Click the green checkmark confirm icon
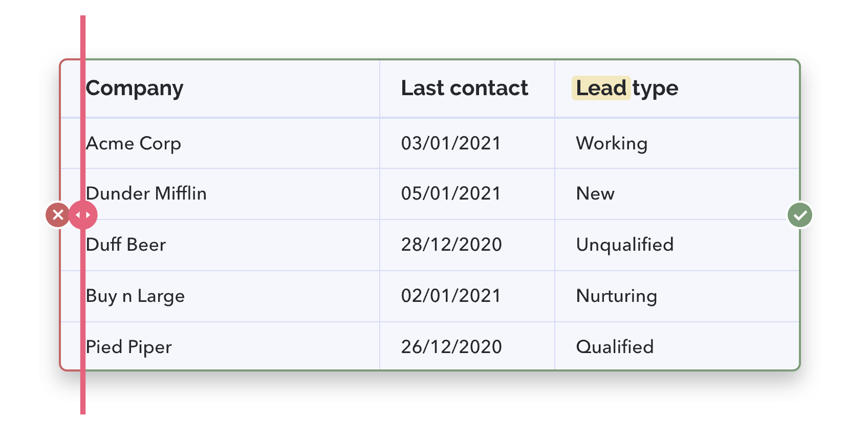The width and height of the screenshot is (868, 438). (x=800, y=215)
